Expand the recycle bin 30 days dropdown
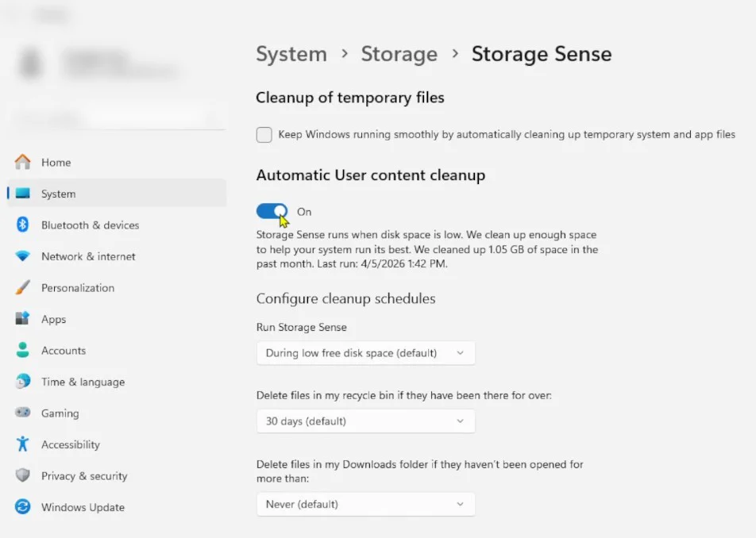The width and height of the screenshot is (756, 538). coord(366,421)
